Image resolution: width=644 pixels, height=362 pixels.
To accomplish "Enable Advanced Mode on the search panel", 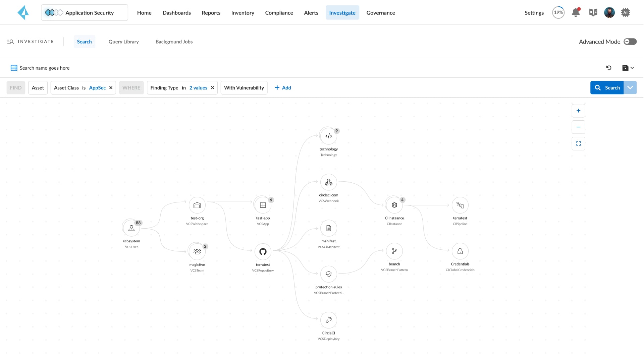I will (x=630, y=41).
